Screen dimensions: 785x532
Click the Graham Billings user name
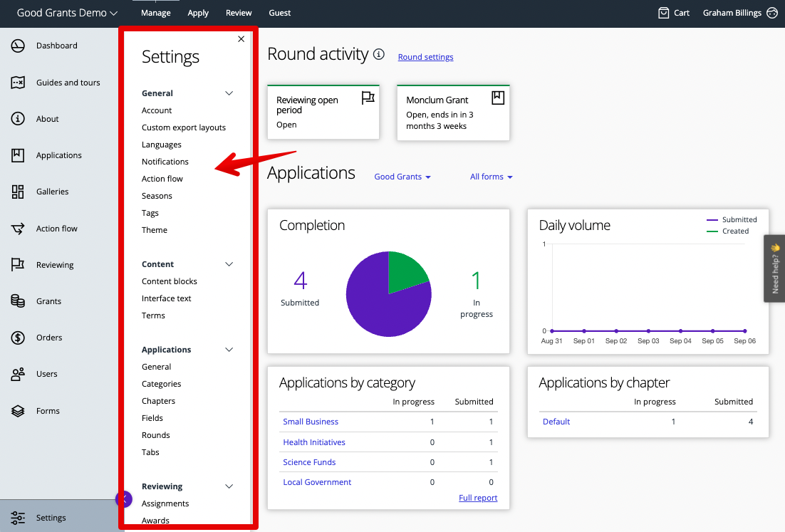click(732, 13)
